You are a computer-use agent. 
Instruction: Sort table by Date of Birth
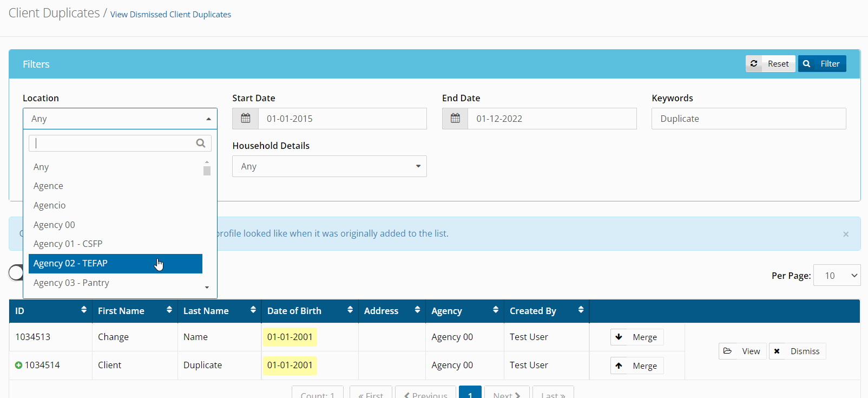[350, 310]
